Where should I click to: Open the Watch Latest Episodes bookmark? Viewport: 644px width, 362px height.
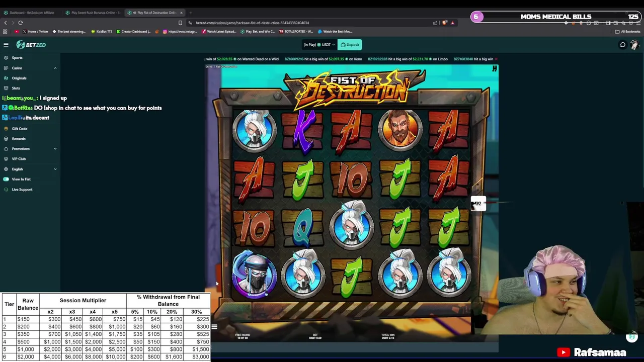point(219,32)
